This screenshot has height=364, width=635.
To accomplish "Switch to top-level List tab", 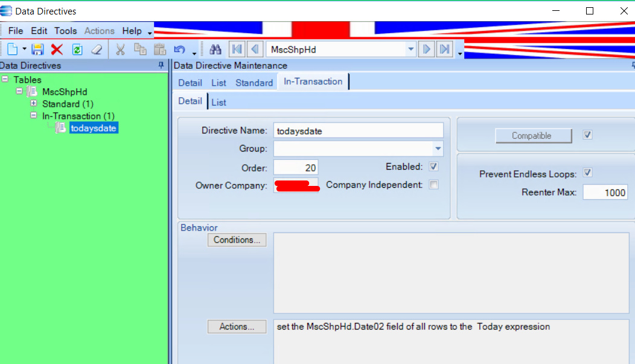I will [x=219, y=83].
